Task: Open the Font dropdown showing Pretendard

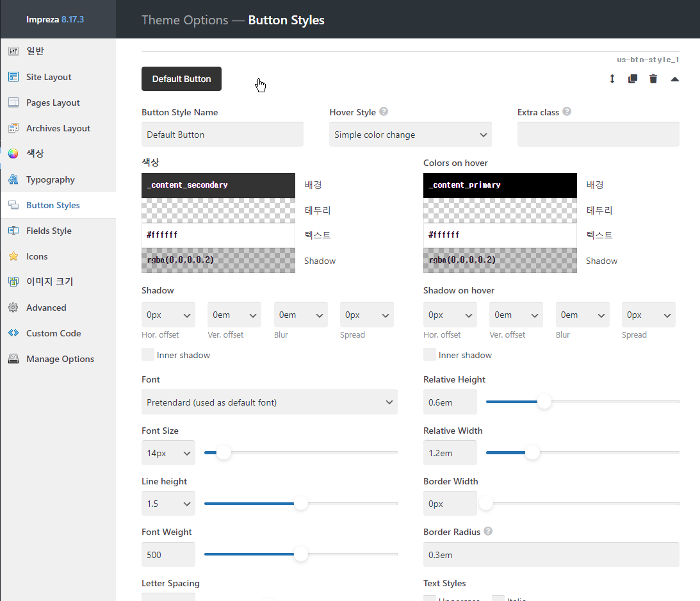Action: tap(269, 402)
